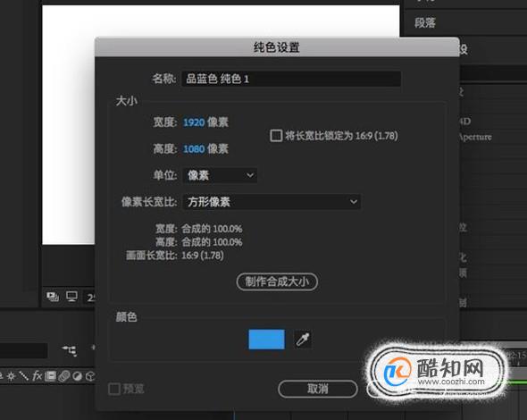Click the composition mini-flowchart icon

point(70,350)
